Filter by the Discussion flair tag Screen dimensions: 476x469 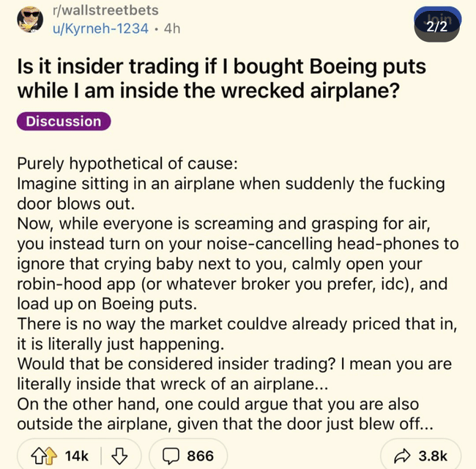64,121
